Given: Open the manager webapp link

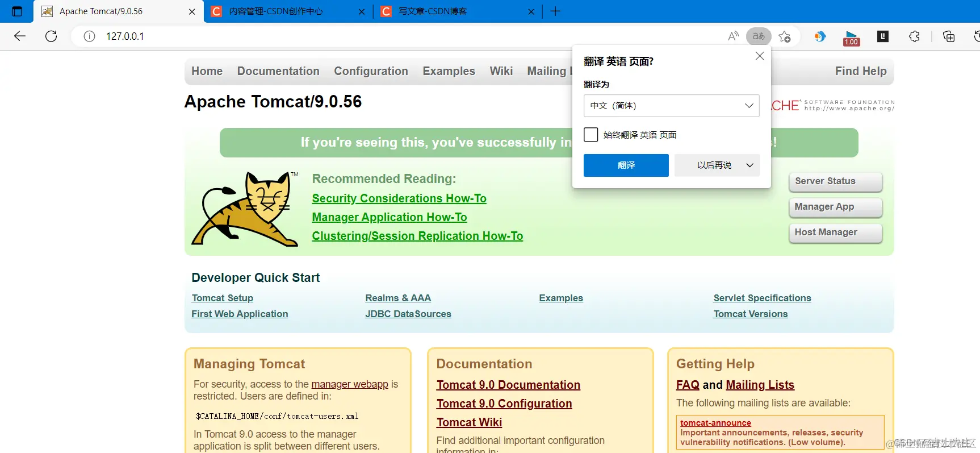Looking at the screenshot, I should tap(350, 384).
